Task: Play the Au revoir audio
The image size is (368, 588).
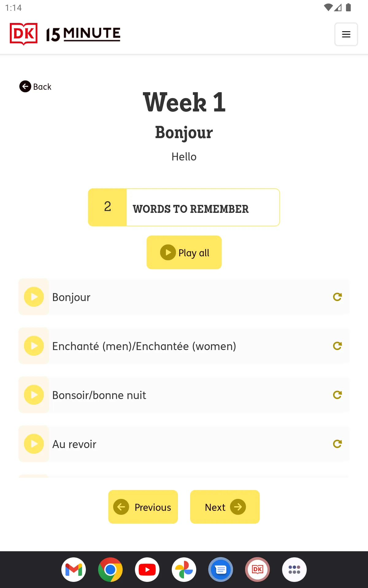Action: [34, 444]
